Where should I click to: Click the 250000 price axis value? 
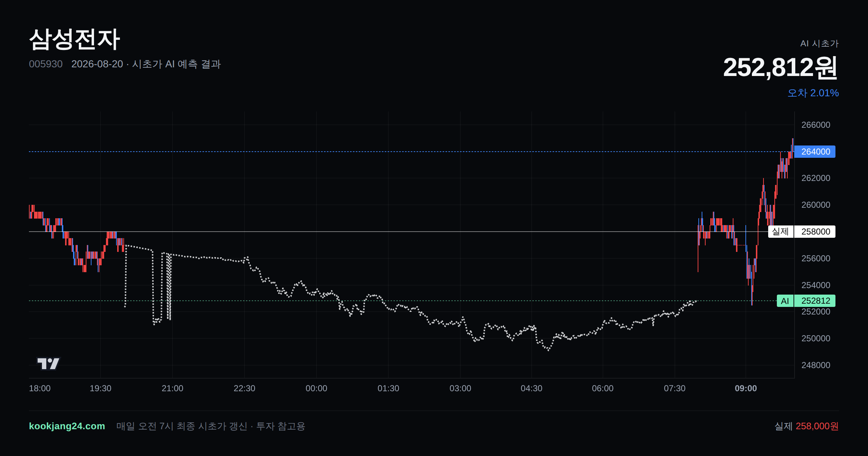(x=816, y=338)
